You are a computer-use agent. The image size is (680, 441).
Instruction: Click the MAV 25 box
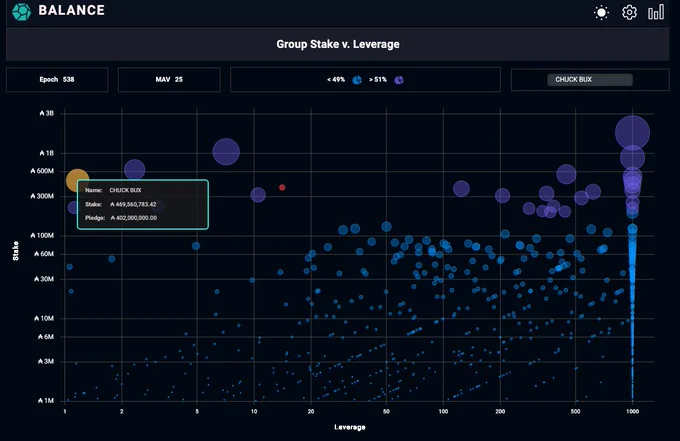click(169, 79)
